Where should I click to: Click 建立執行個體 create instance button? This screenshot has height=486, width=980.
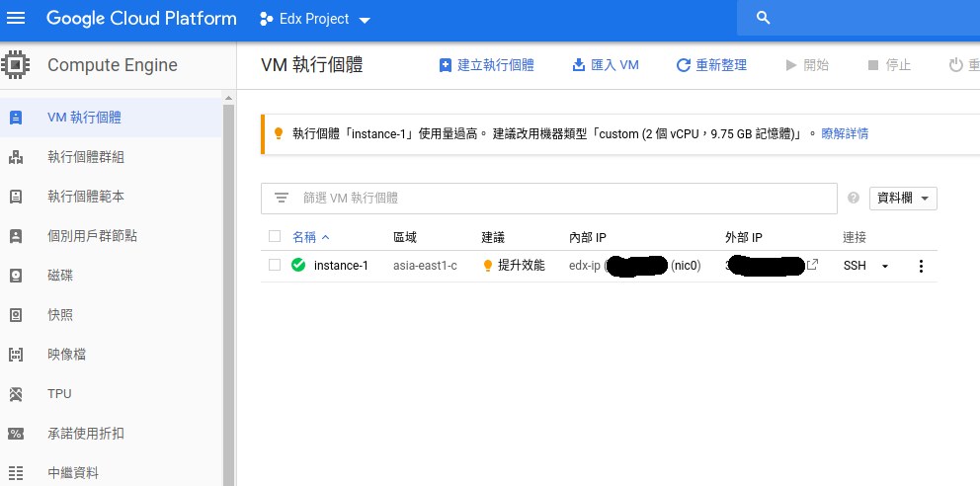(487, 65)
